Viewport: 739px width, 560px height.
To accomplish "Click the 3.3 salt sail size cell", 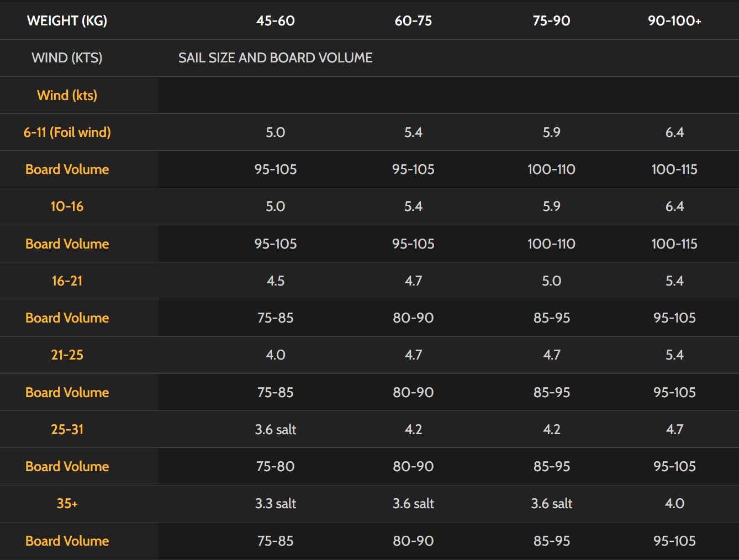I will [275, 504].
